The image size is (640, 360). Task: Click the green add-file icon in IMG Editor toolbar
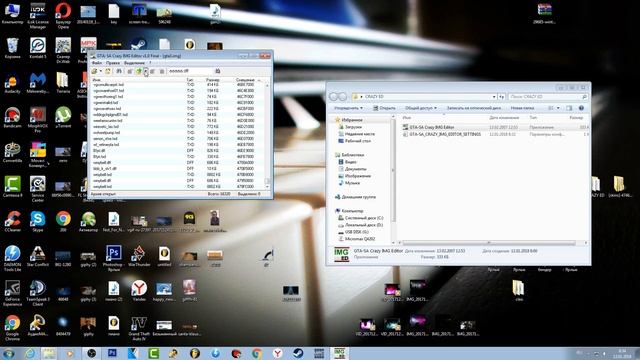pyautogui.click(x=139, y=71)
